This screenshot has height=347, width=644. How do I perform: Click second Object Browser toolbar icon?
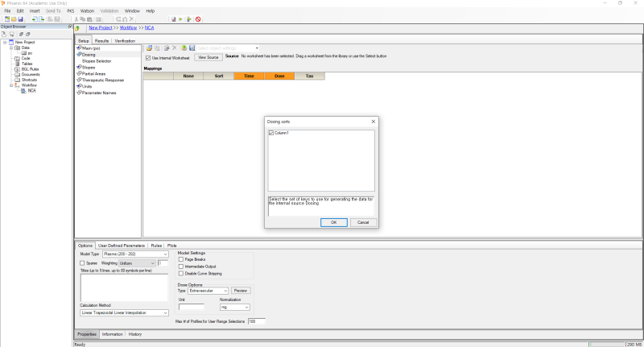[12, 35]
